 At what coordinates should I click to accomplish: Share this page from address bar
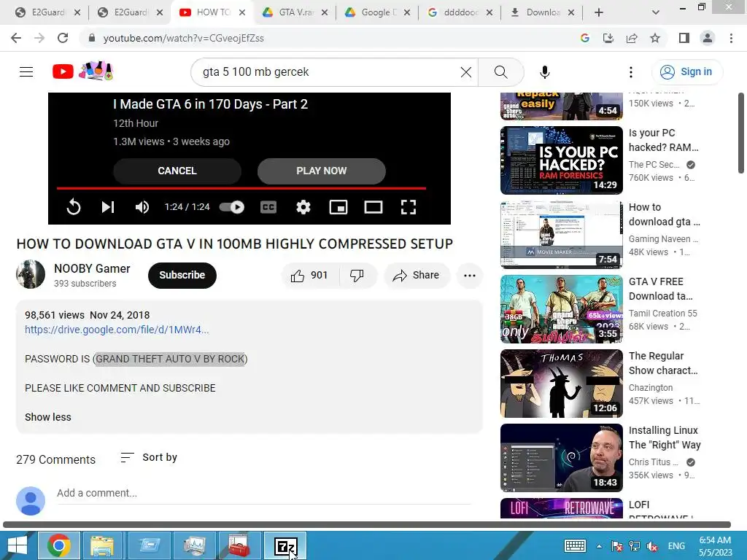(x=632, y=38)
